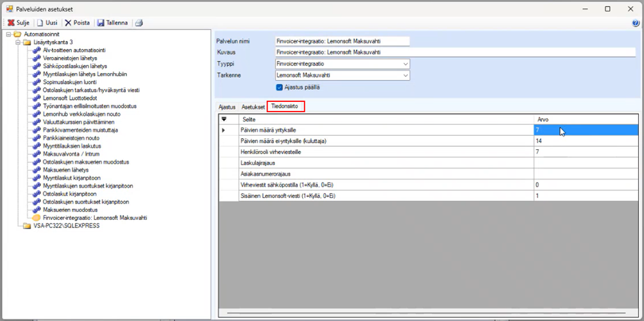Screen dimensions: 644x321
Task: Open the Tarkenne dropdown
Action: pos(405,76)
